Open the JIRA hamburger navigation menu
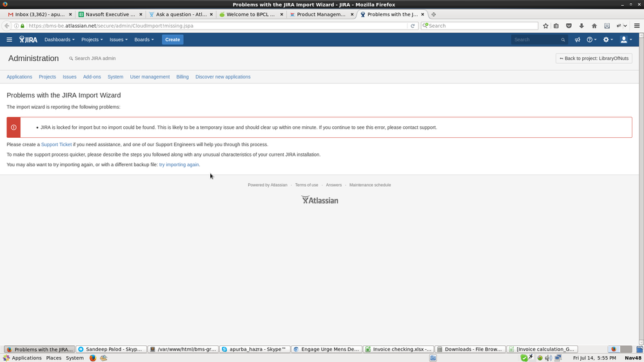 10,40
